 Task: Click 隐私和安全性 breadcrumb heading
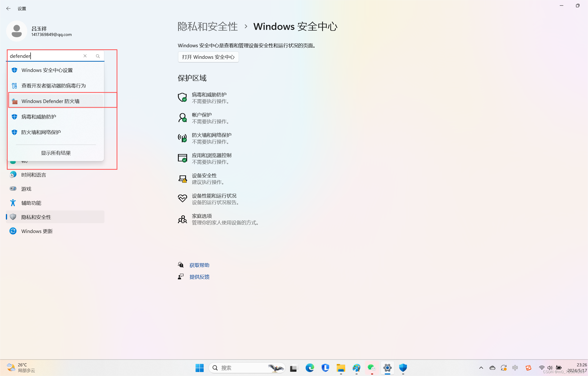[208, 27]
